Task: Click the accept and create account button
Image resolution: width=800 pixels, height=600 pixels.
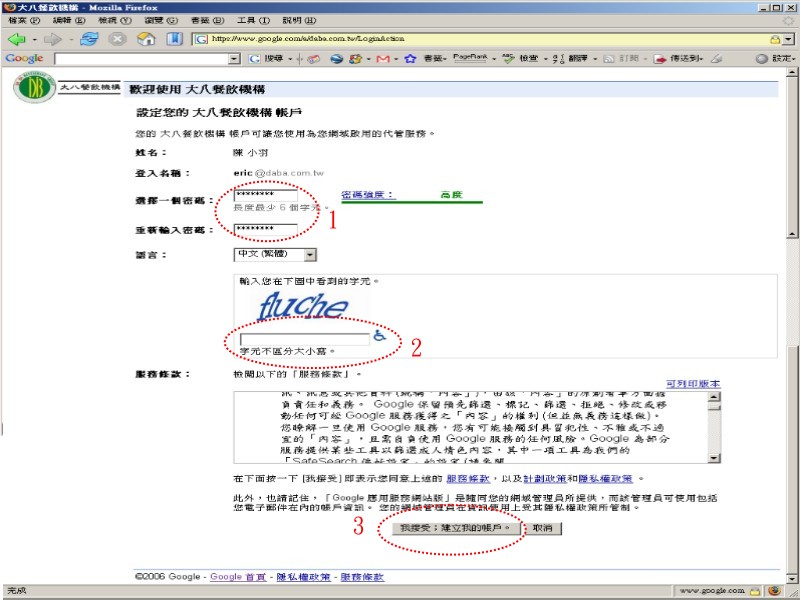Action: tap(455, 528)
